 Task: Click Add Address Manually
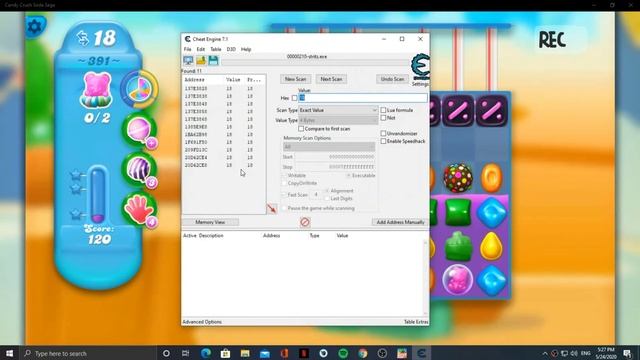tap(400, 222)
